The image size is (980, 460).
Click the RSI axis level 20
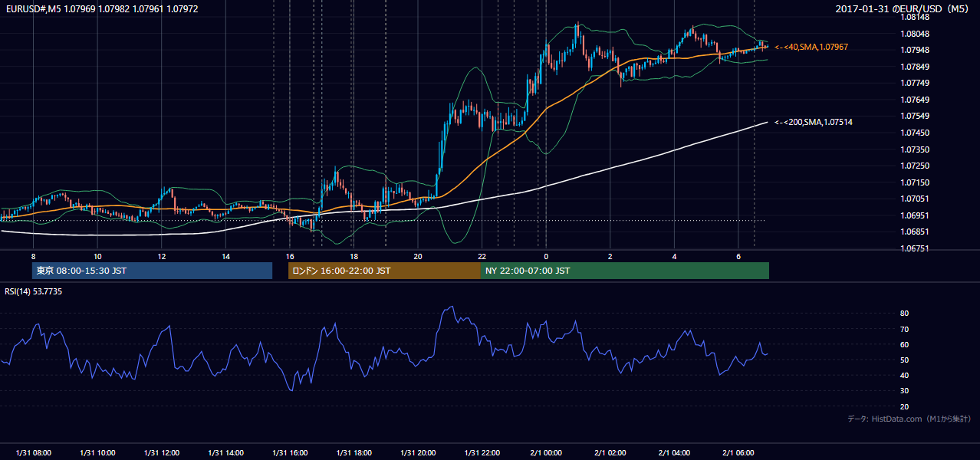(904, 406)
